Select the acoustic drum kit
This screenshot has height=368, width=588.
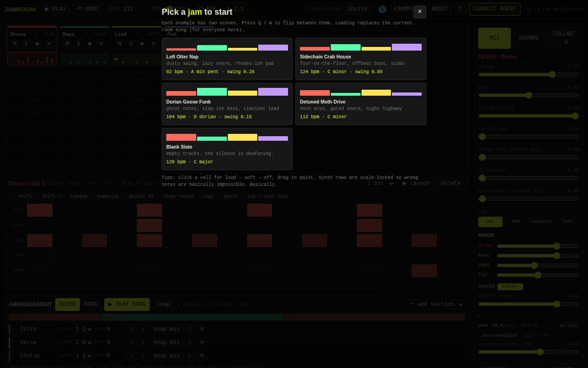tap(542, 222)
